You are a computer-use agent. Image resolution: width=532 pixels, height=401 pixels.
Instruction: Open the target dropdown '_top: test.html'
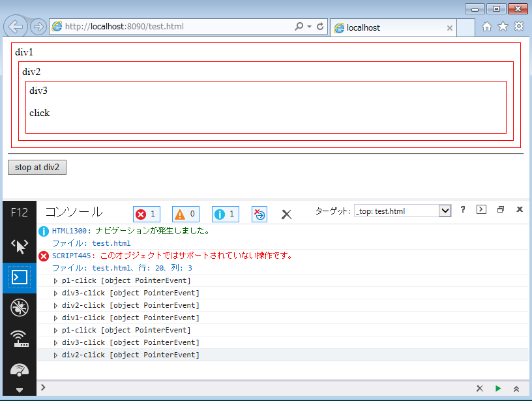pos(402,211)
